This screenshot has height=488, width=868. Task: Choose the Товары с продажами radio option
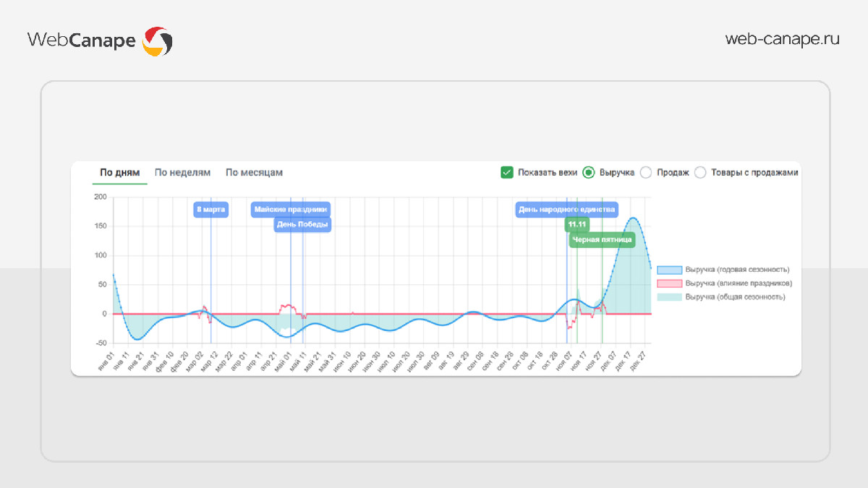[x=700, y=172]
